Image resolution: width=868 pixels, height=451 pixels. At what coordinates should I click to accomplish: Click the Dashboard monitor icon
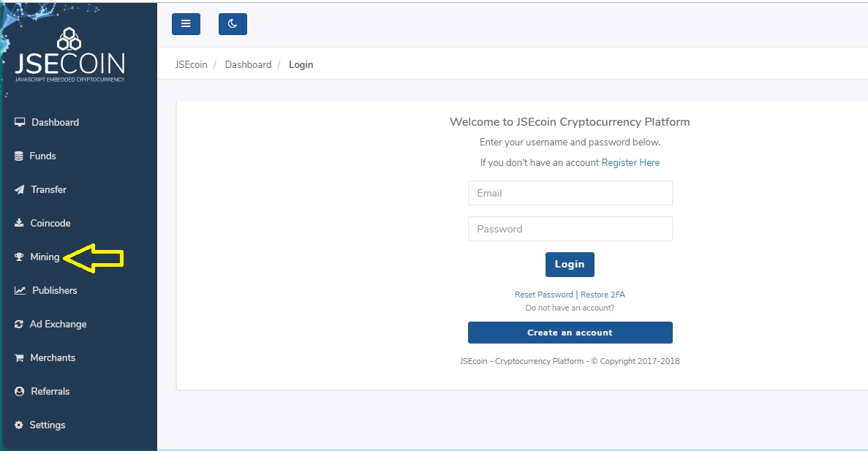pos(19,122)
